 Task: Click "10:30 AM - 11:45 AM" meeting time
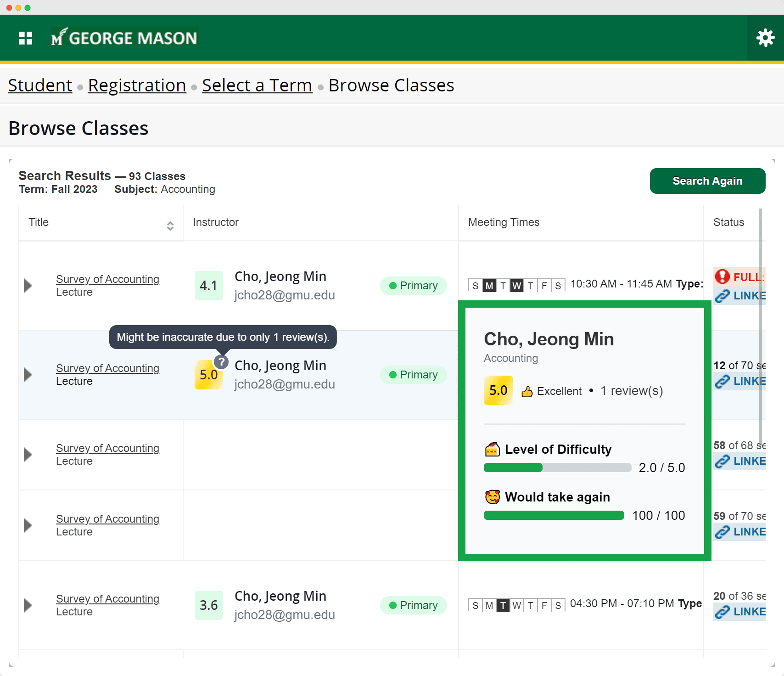(621, 284)
